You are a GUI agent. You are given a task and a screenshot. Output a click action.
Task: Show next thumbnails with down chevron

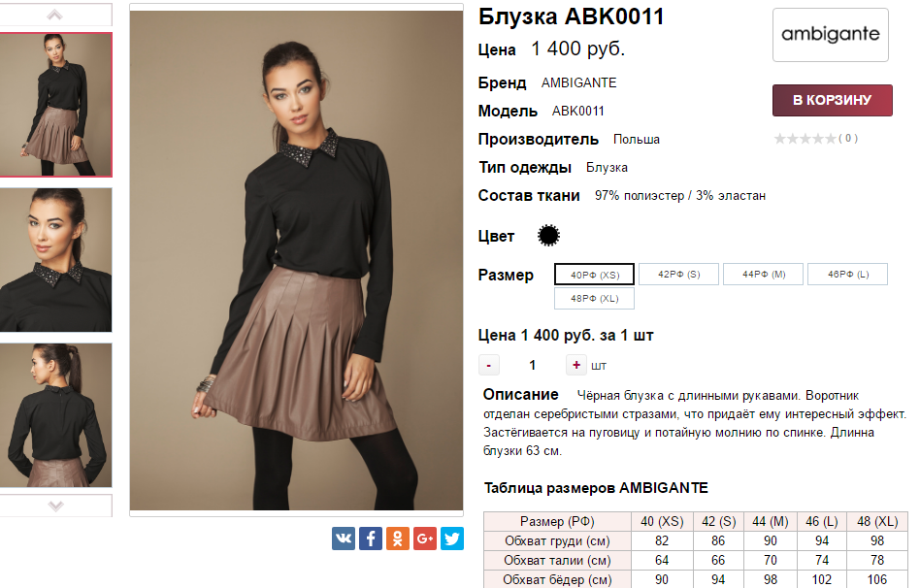pyautogui.click(x=55, y=506)
